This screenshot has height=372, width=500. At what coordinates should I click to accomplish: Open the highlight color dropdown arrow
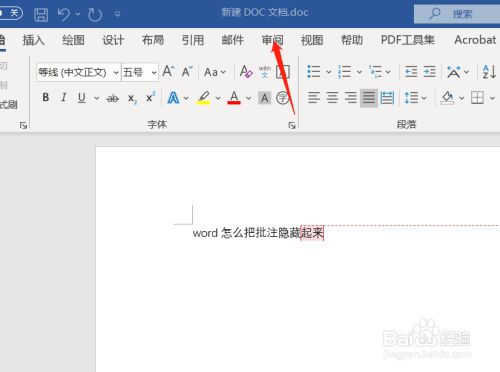coord(218,98)
